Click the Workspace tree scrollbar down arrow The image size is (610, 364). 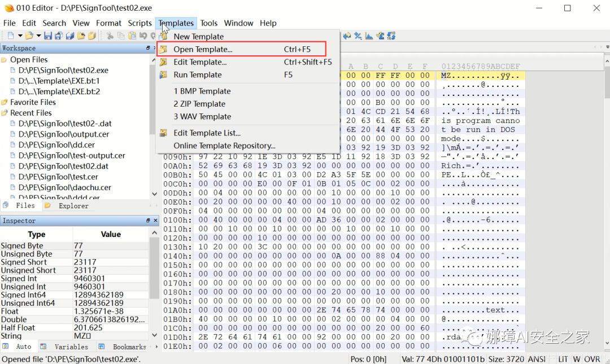[x=154, y=194]
